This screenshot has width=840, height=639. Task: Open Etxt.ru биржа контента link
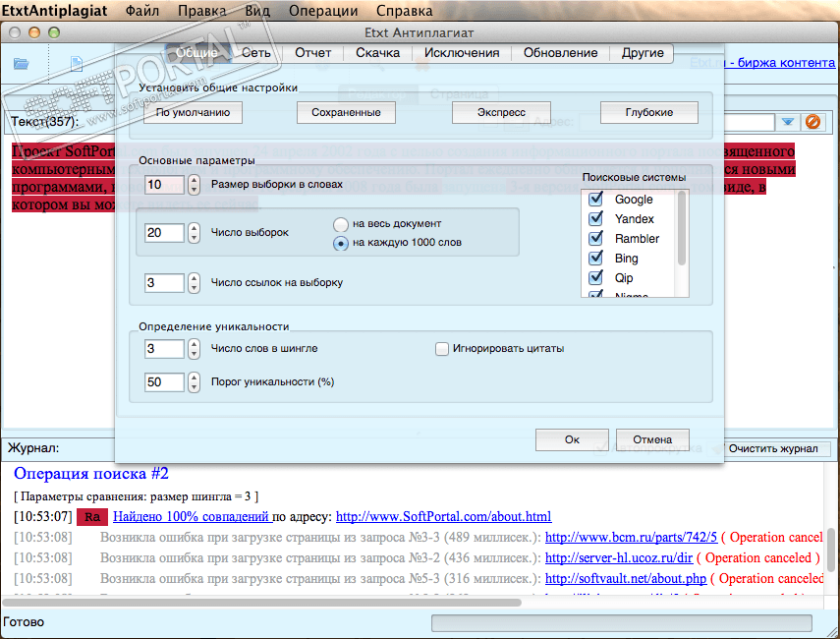point(762,63)
